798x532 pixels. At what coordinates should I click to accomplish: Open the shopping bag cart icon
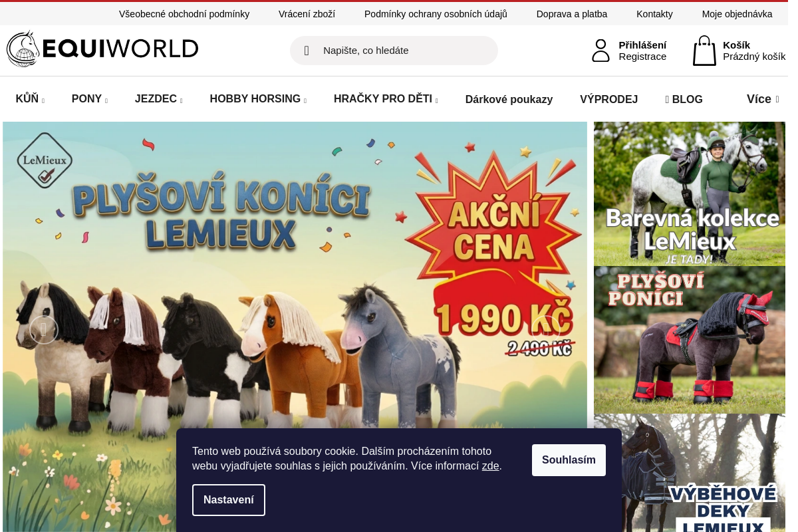coord(704,51)
